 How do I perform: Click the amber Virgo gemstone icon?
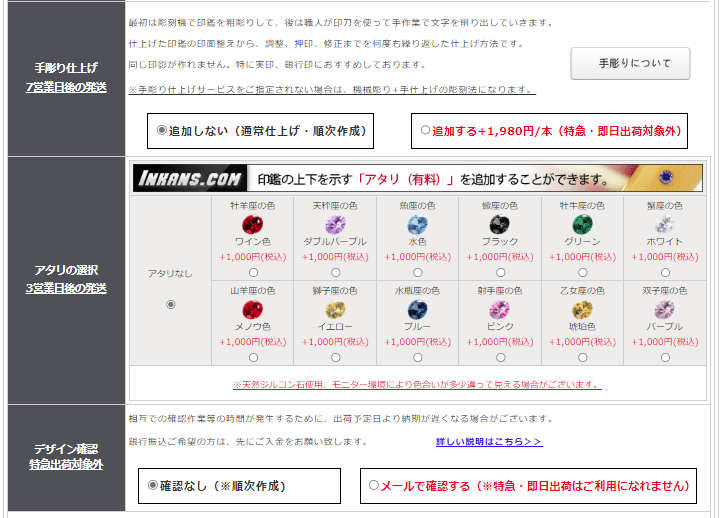pos(582,310)
